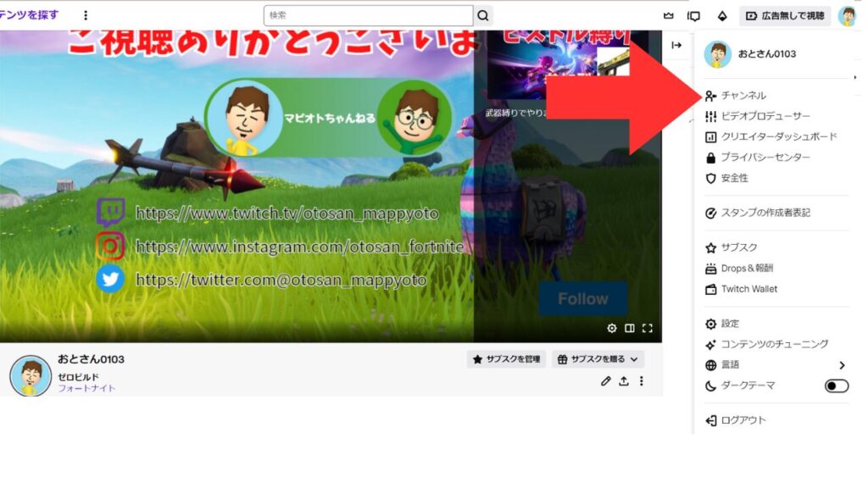Click the channel avatar below the video

coord(31,375)
